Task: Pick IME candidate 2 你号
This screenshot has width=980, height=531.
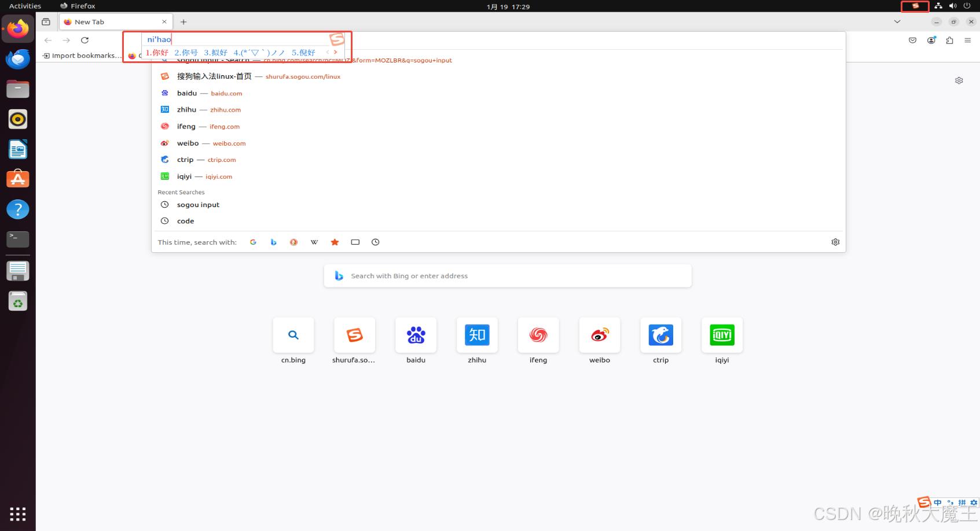Action: (186, 53)
